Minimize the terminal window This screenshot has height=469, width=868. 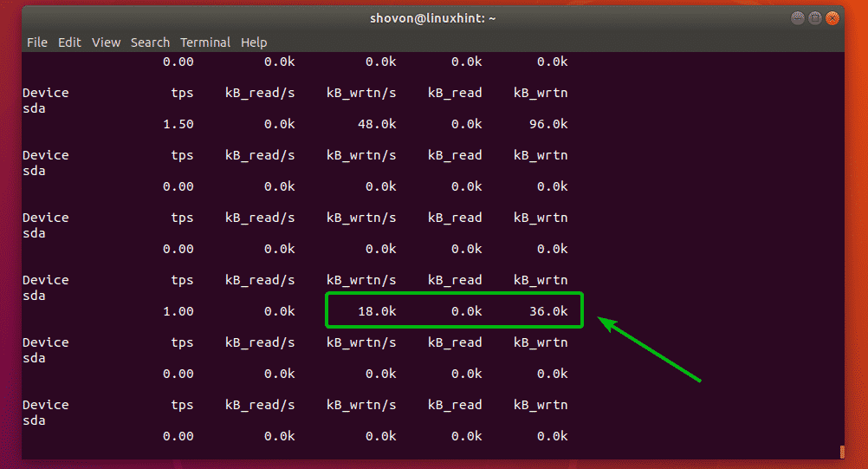797,18
